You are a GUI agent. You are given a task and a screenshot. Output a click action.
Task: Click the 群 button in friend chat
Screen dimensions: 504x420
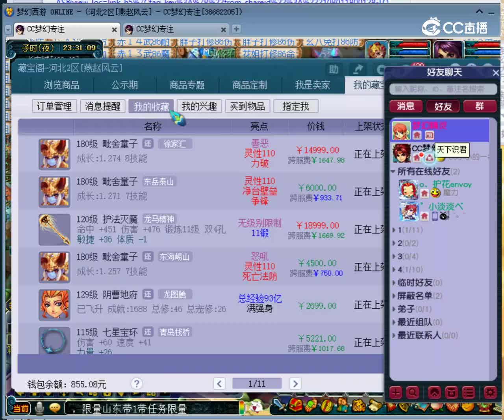[480, 106]
